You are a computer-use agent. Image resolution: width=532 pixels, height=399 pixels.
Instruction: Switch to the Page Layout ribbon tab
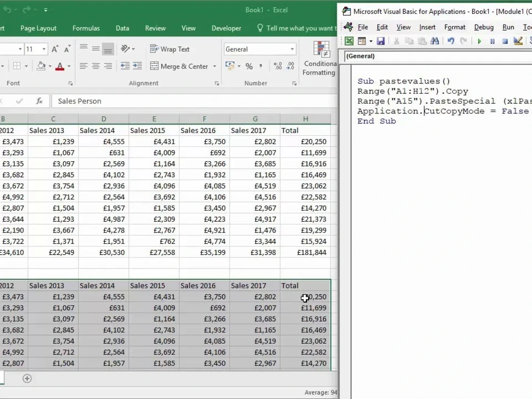[38, 28]
